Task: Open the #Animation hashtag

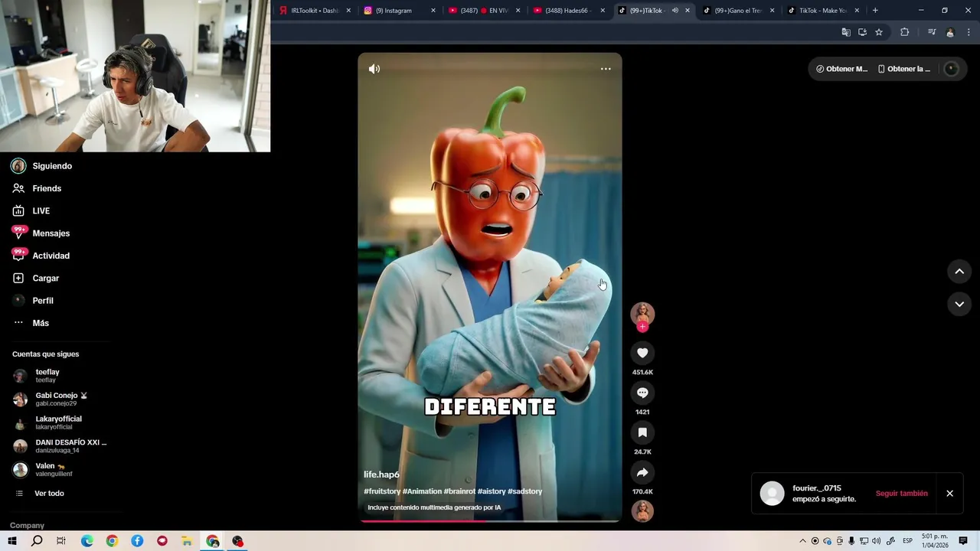Action: 422,491
